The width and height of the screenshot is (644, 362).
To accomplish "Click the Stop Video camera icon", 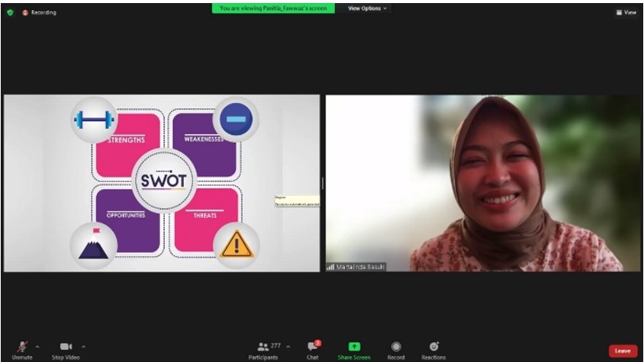I will [66, 346].
